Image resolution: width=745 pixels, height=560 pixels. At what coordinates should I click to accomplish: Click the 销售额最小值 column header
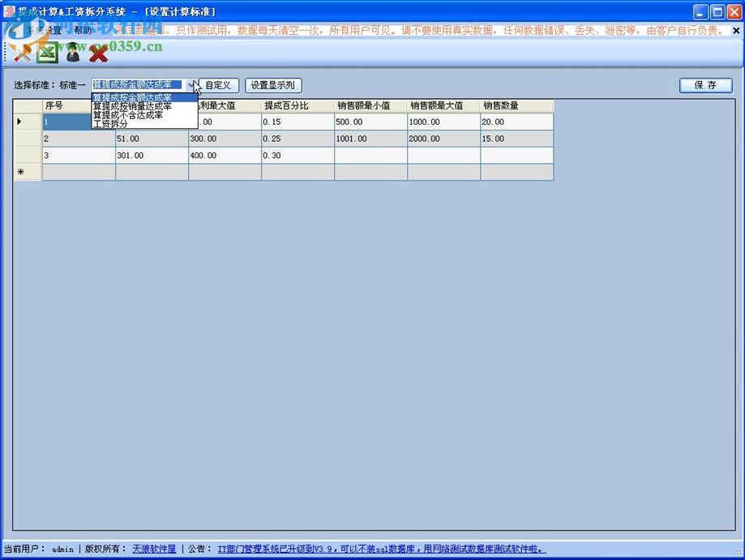[x=370, y=106]
